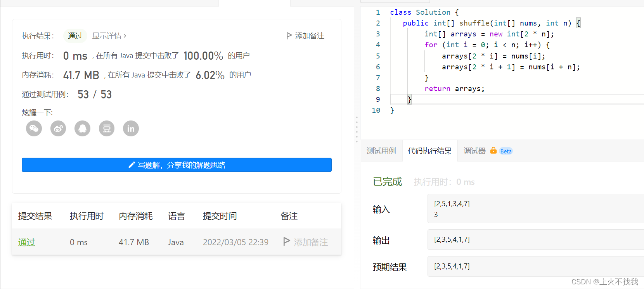This screenshot has height=289, width=644.
Task: Click the 执行用时 column header
Action: 87,216
